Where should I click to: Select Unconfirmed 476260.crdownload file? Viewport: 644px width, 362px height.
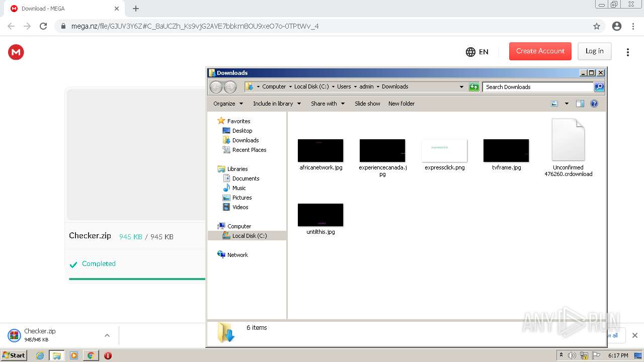pyautogui.click(x=568, y=148)
